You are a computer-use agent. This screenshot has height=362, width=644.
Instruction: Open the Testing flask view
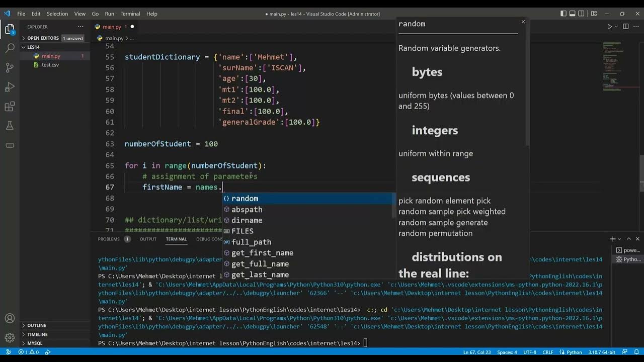pos(10,126)
